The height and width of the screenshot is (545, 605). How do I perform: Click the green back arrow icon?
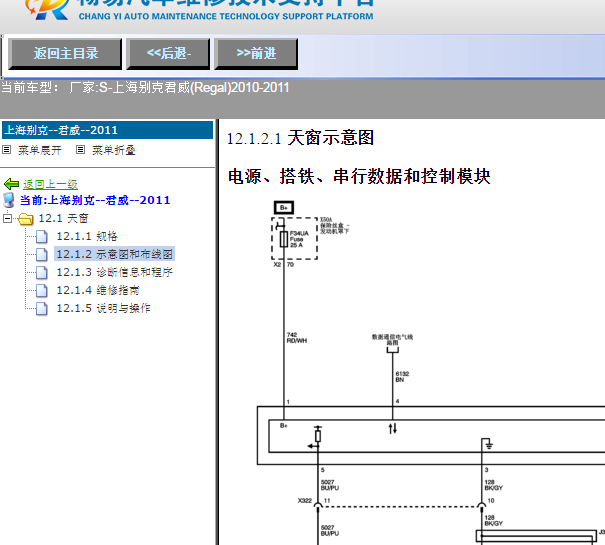point(11,184)
